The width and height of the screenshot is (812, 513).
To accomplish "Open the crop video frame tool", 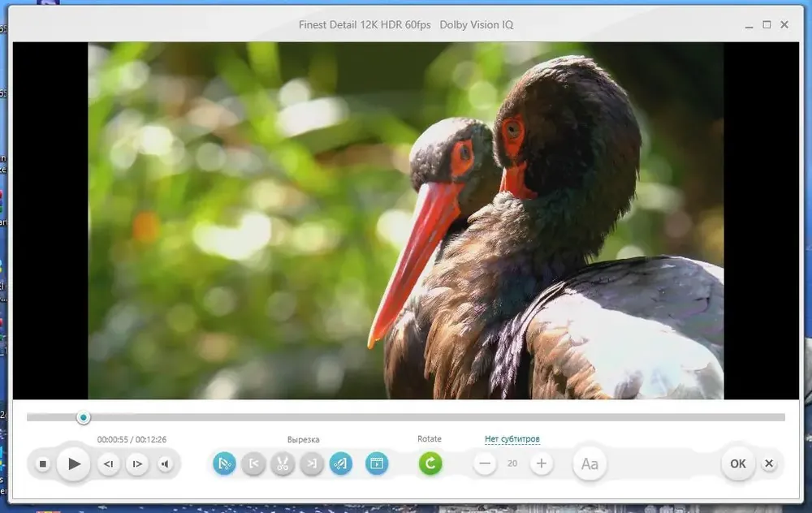I will 377,463.
